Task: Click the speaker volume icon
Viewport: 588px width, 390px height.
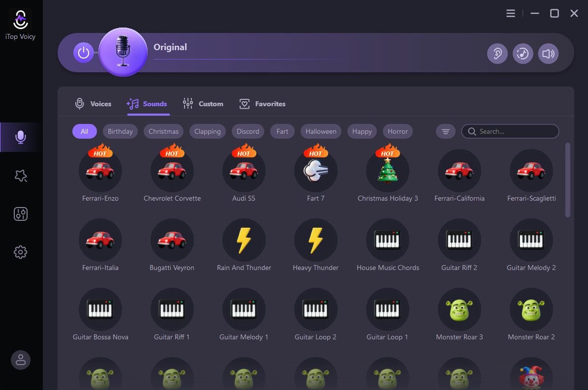Action: [548, 54]
